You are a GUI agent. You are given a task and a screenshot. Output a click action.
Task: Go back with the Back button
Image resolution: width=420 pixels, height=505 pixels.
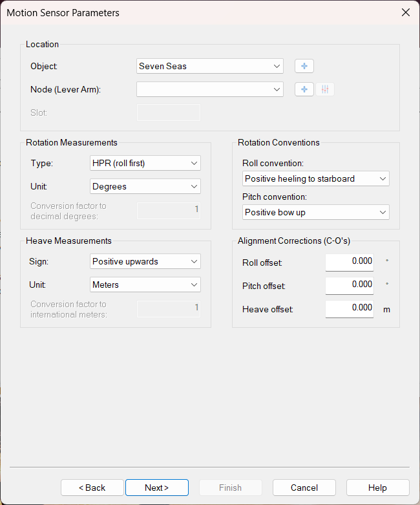click(x=92, y=488)
